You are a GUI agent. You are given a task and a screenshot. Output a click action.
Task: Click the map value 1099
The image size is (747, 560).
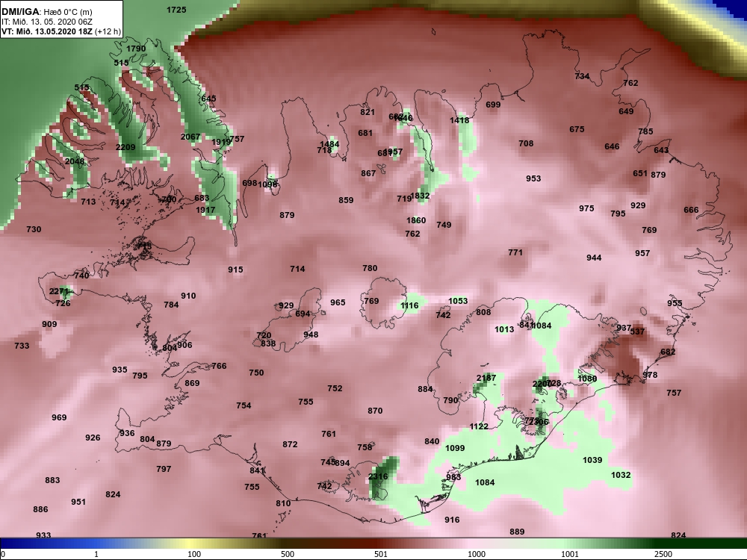click(454, 448)
